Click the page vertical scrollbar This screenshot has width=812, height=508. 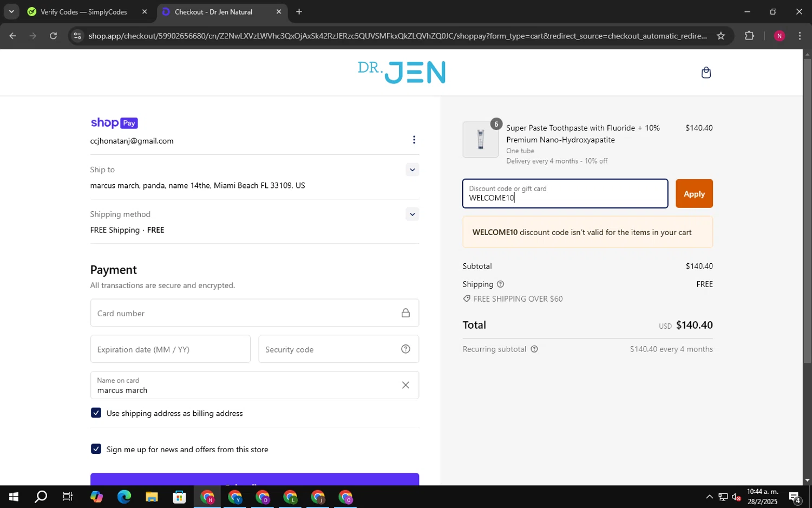point(807,211)
